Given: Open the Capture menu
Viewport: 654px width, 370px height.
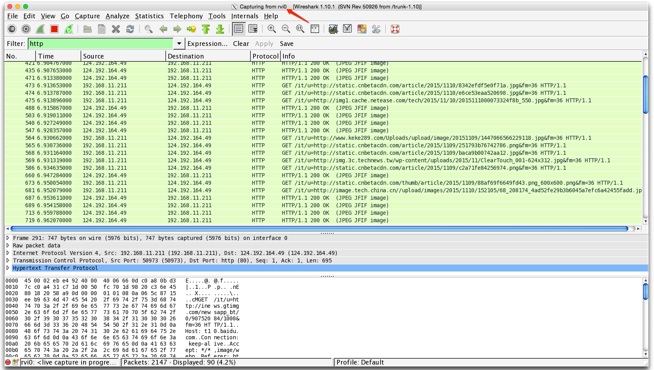Looking at the screenshot, I should [87, 16].
